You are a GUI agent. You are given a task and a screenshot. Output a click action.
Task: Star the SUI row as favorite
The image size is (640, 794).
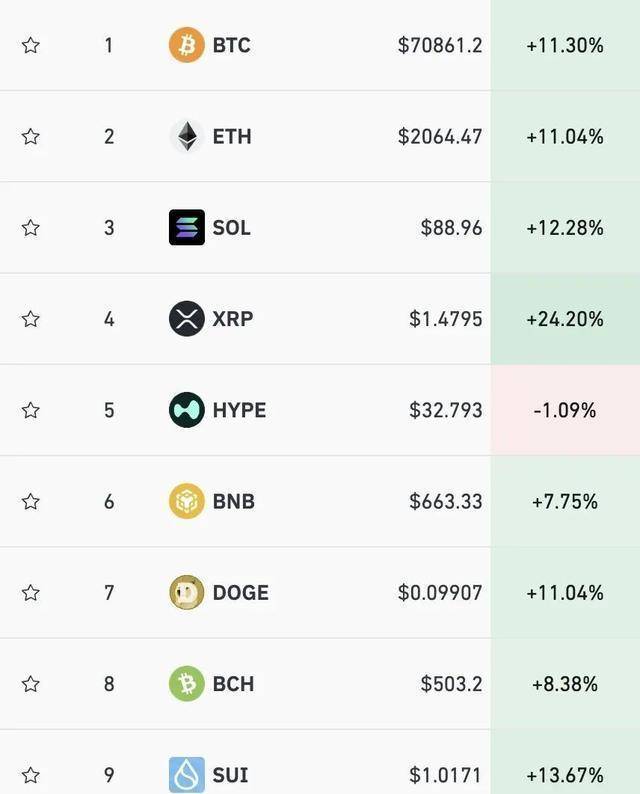pyautogui.click(x=31, y=775)
